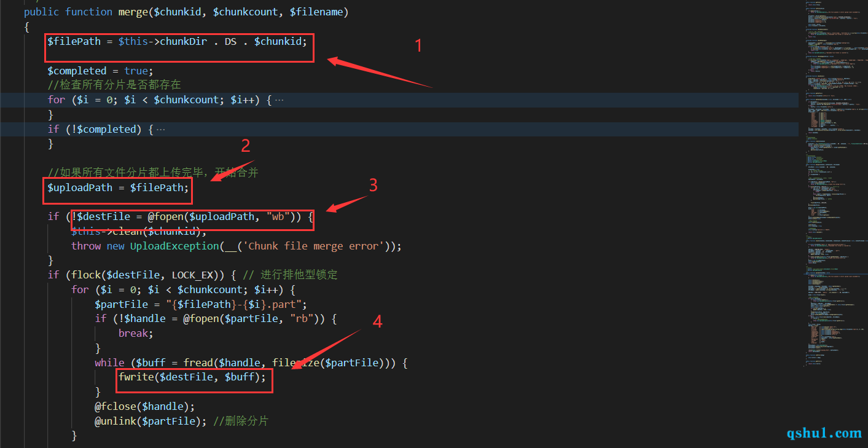Click the 'break;' statement
Viewport: 868px width, 448px height.
[136, 334]
